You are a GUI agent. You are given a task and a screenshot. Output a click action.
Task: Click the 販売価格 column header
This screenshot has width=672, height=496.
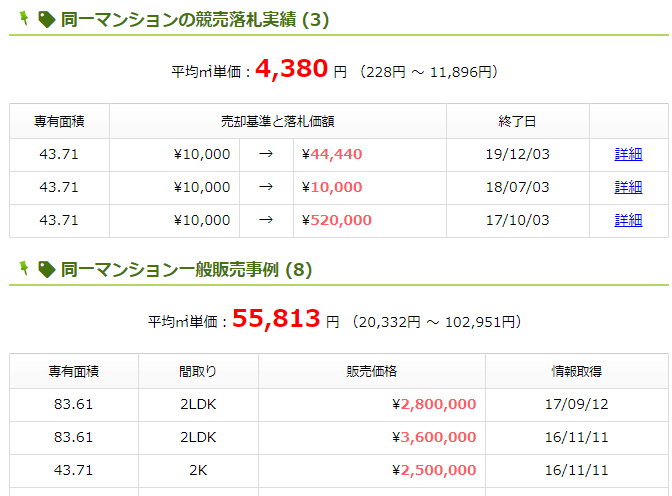371,371
